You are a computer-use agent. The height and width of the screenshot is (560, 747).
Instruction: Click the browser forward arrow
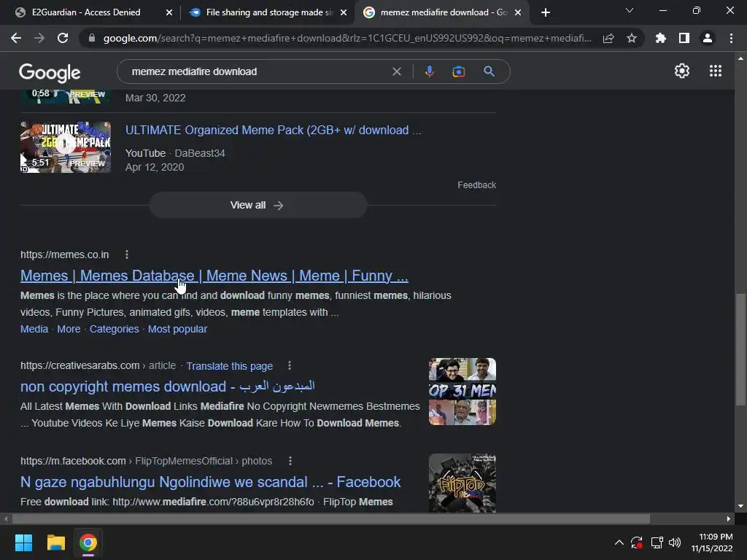click(39, 38)
